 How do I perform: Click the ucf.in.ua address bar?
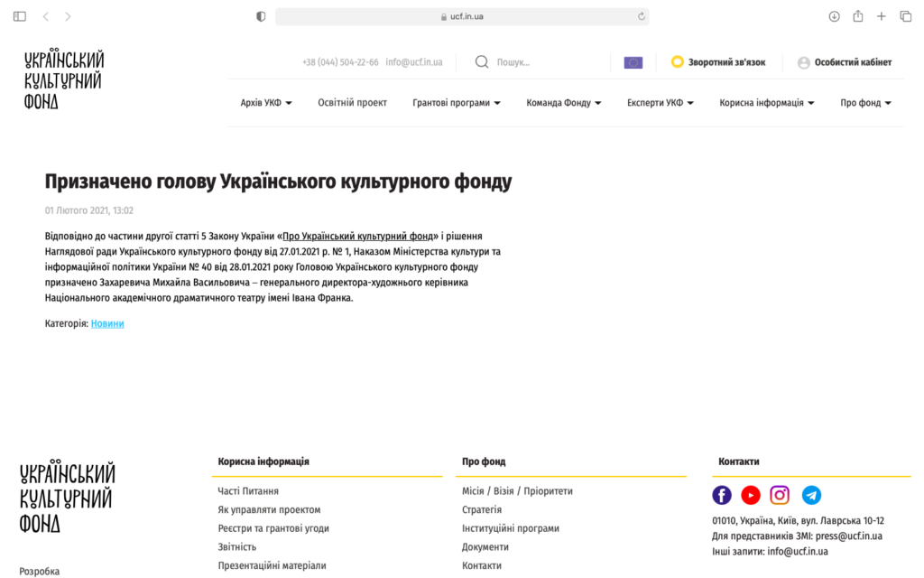coord(462,16)
